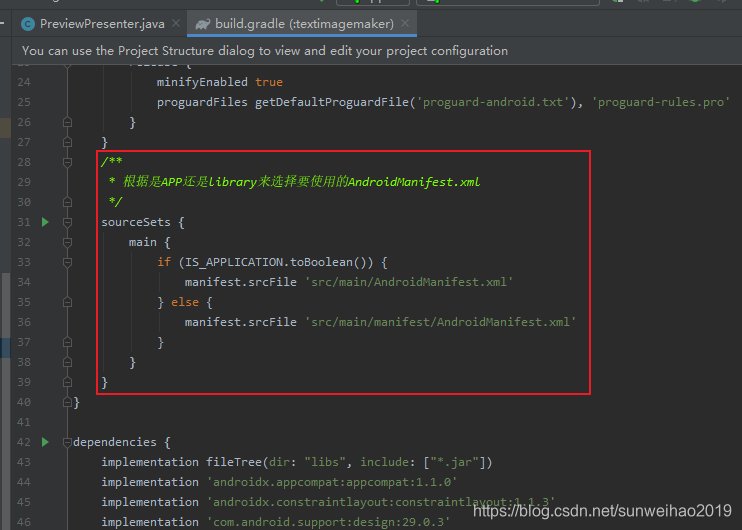Click the 'dependencies' keyword
742x530 pixels.
tap(115, 442)
